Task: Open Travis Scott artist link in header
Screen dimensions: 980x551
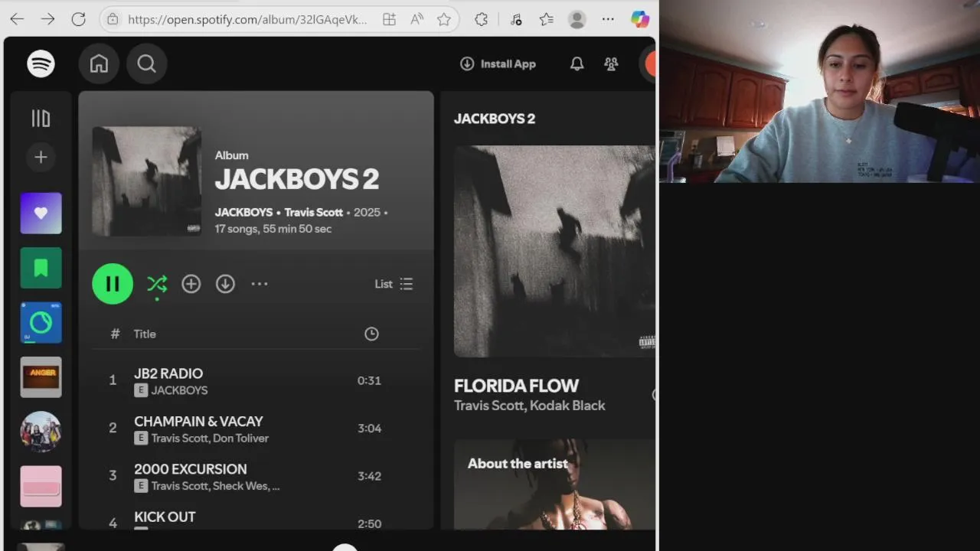Action: [313, 212]
